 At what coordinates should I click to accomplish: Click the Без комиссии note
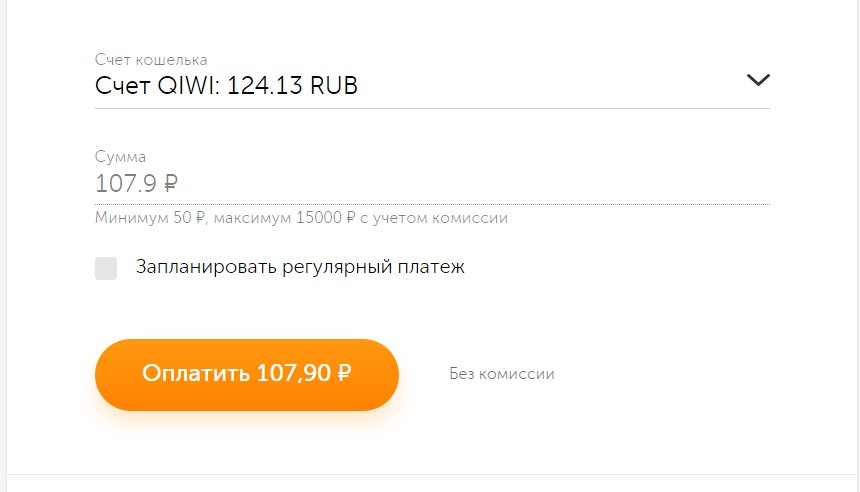point(502,374)
